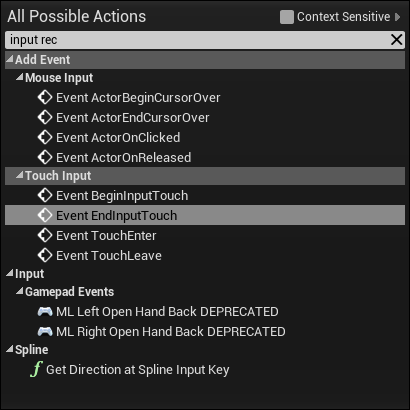This screenshot has height=410, width=410.
Task: Click the event icon beside Event BeginInputTouch
Action: point(45,196)
